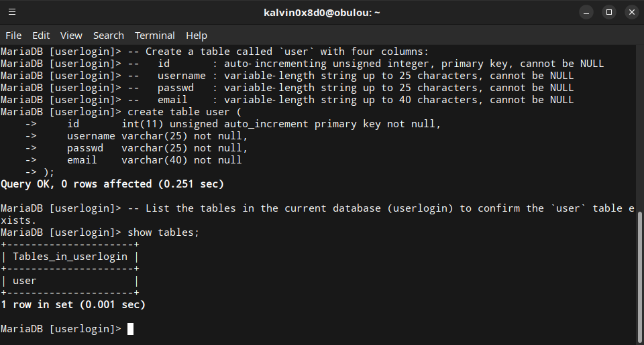The height and width of the screenshot is (345, 644).
Task: Click the 'create table user (' command text
Action: (184, 112)
